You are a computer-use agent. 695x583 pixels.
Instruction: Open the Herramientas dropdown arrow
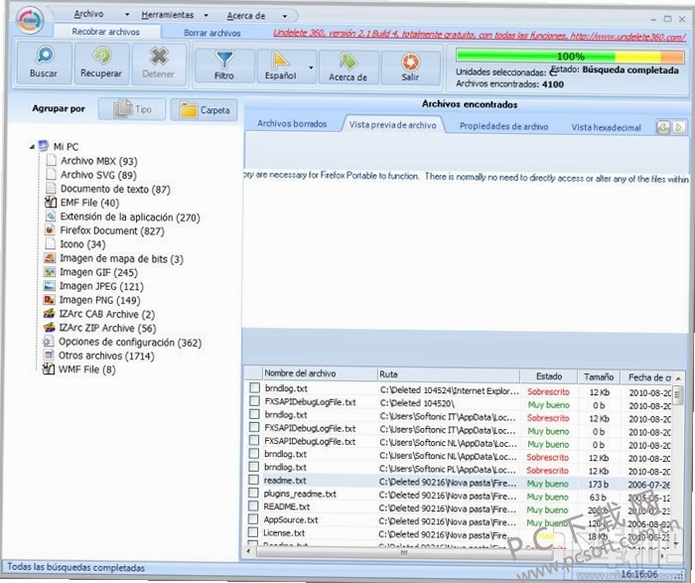(206, 16)
